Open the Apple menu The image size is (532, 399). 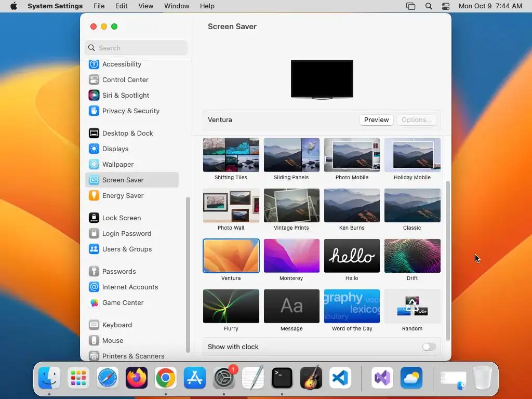[x=14, y=6]
